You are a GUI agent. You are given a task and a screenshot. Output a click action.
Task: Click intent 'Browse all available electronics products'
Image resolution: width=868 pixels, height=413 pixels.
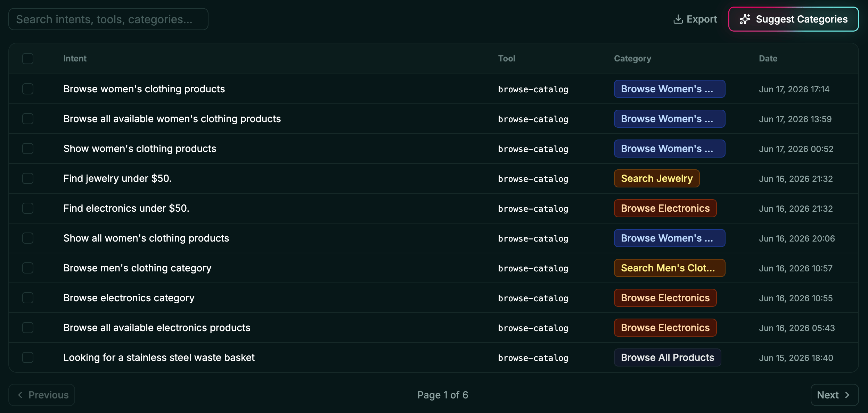click(157, 328)
